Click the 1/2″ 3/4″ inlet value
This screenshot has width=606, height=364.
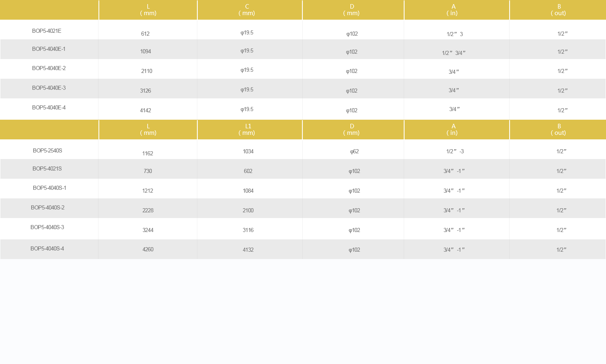pos(454,53)
